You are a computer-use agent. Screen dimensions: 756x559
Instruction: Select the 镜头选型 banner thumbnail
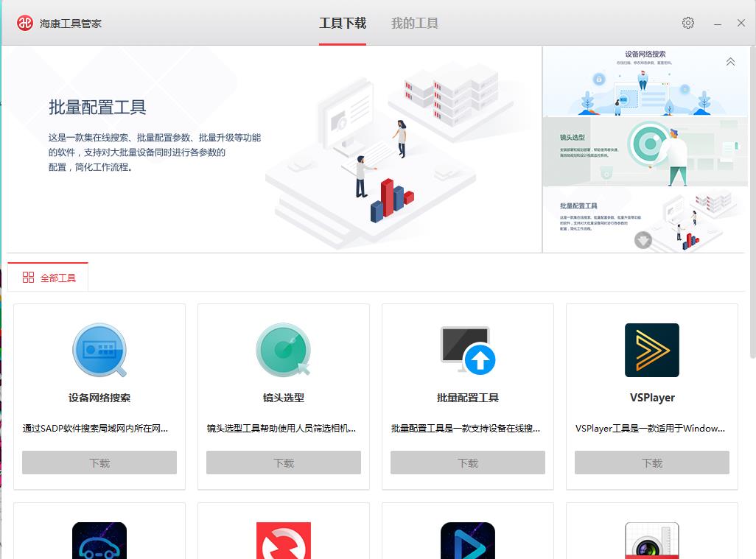point(645,151)
